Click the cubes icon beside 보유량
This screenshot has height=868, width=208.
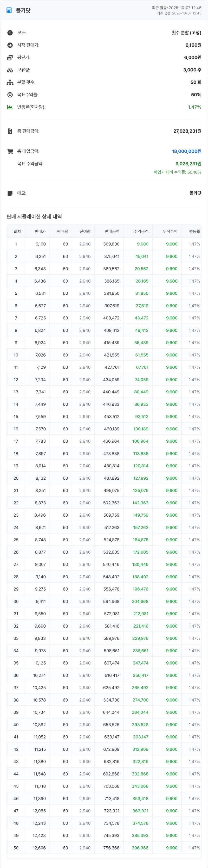point(10,70)
